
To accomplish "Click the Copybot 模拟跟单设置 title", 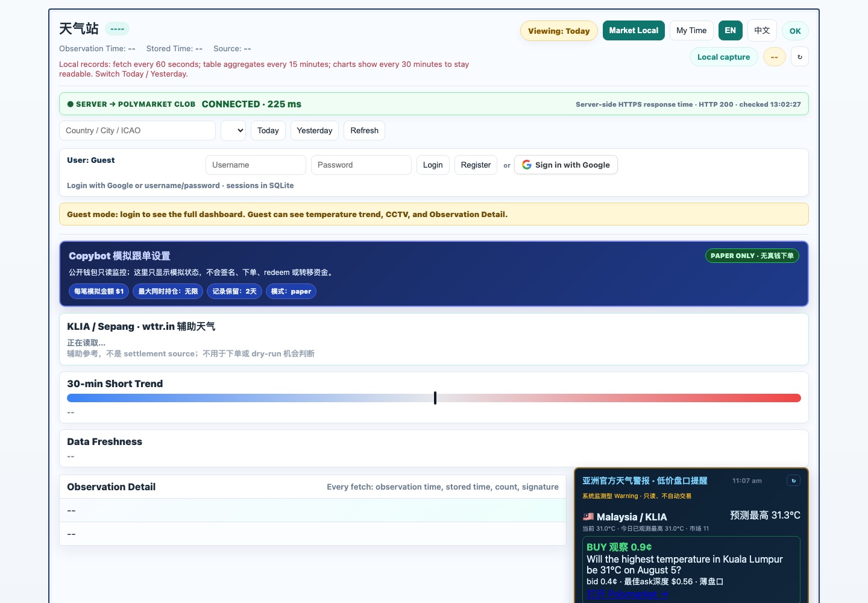I will pyautogui.click(x=119, y=256).
